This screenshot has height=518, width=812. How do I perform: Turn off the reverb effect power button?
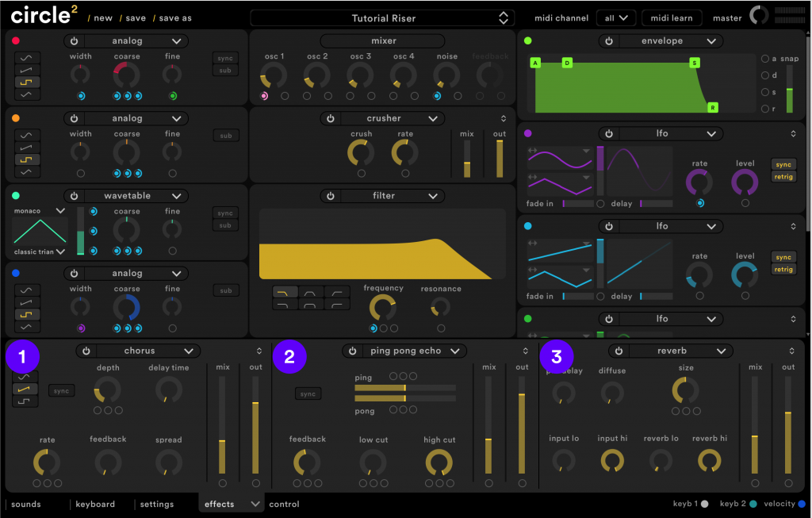pyautogui.click(x=619, y=351)
